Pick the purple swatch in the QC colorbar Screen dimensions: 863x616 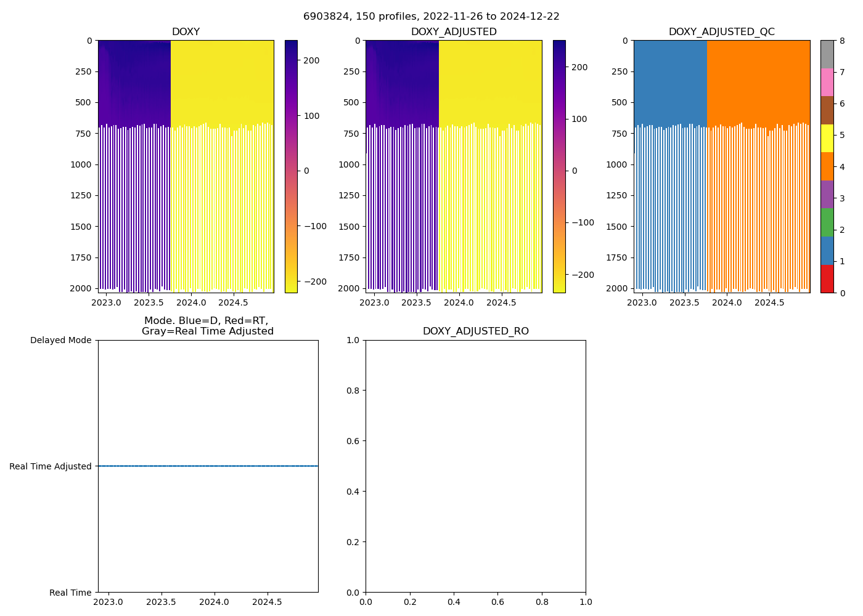(827, 194)
